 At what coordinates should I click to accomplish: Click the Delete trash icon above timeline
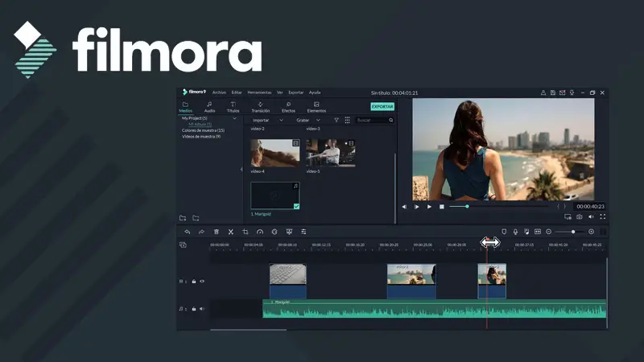(216, 232)
